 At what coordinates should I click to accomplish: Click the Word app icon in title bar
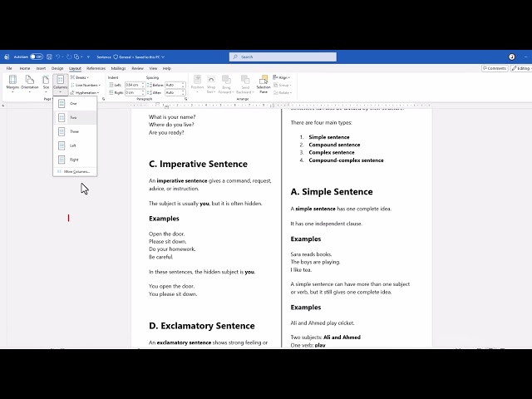click(7, 57)
